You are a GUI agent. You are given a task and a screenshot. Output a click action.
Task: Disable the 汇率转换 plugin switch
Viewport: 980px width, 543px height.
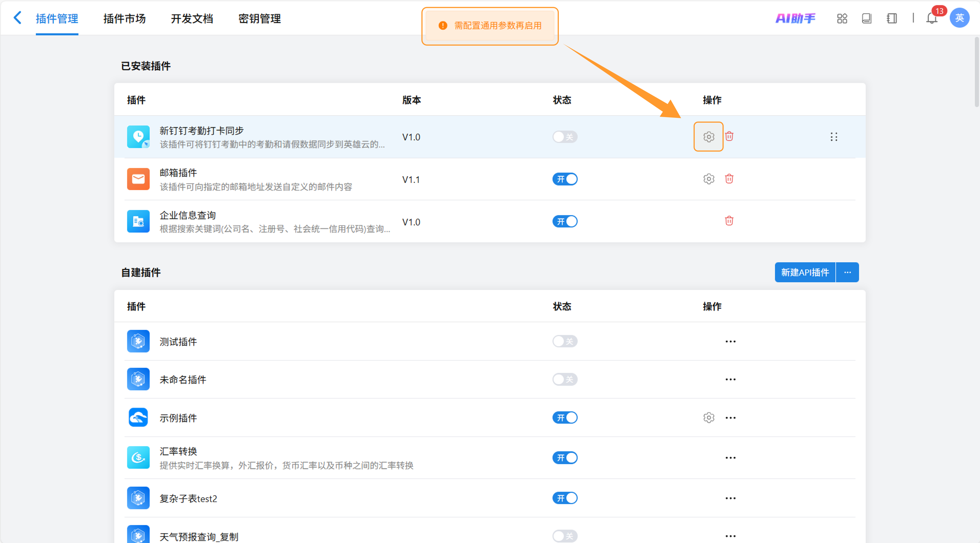coord(565,458)
